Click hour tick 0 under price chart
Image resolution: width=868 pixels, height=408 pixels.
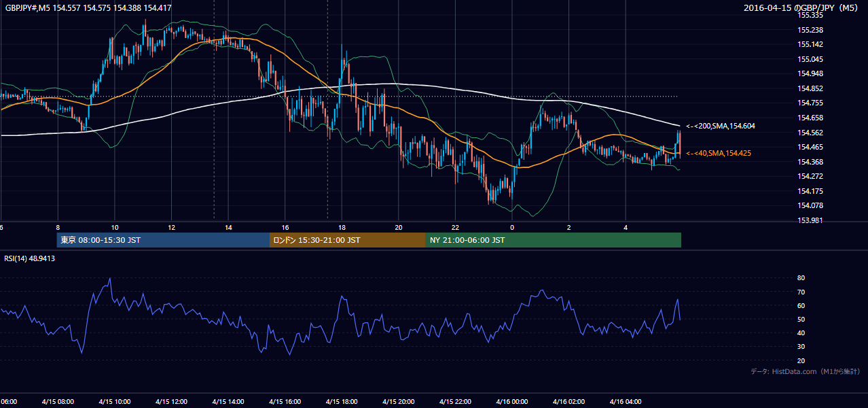[x=512, y=227]
